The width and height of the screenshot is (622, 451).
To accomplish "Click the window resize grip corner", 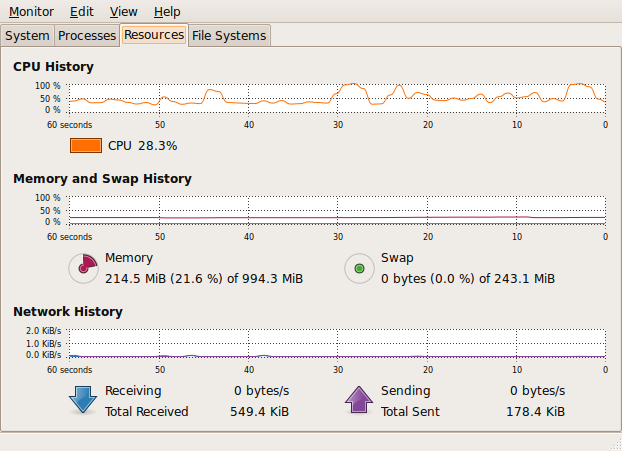I will (615, 444).
